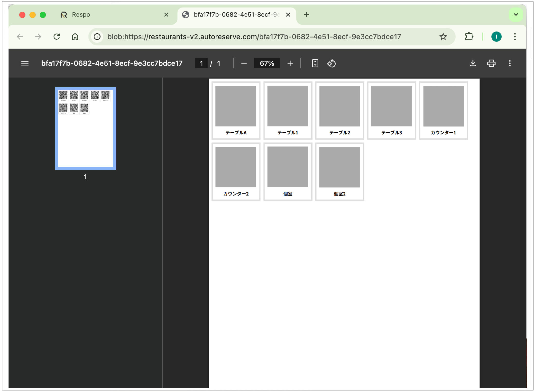Click the fit to page icon
Image resolution: width=535 pixels, height=392 pixels.
pos(315,63)
